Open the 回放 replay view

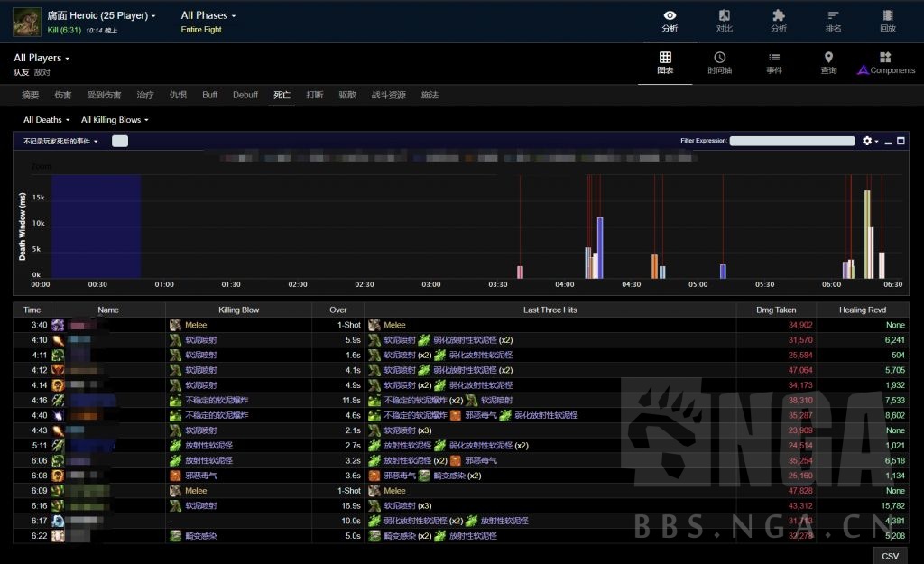coord(888,21)
